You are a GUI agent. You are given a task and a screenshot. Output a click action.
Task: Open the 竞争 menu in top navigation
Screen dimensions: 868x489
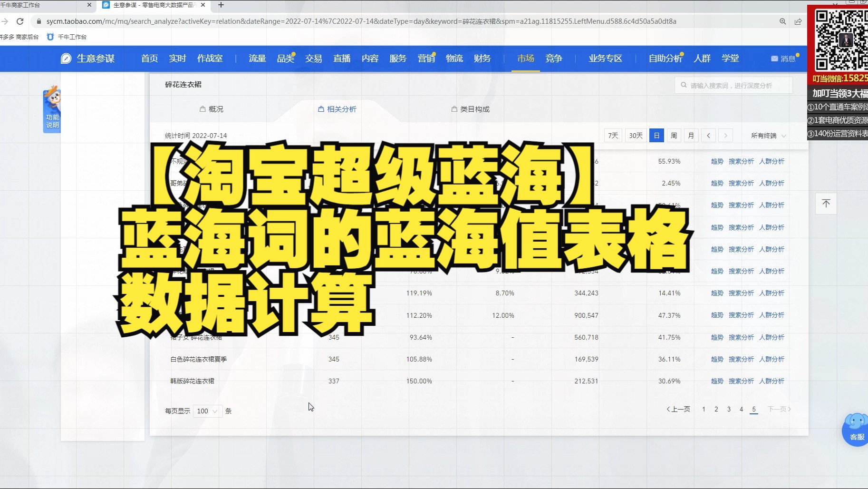(554, 58)
